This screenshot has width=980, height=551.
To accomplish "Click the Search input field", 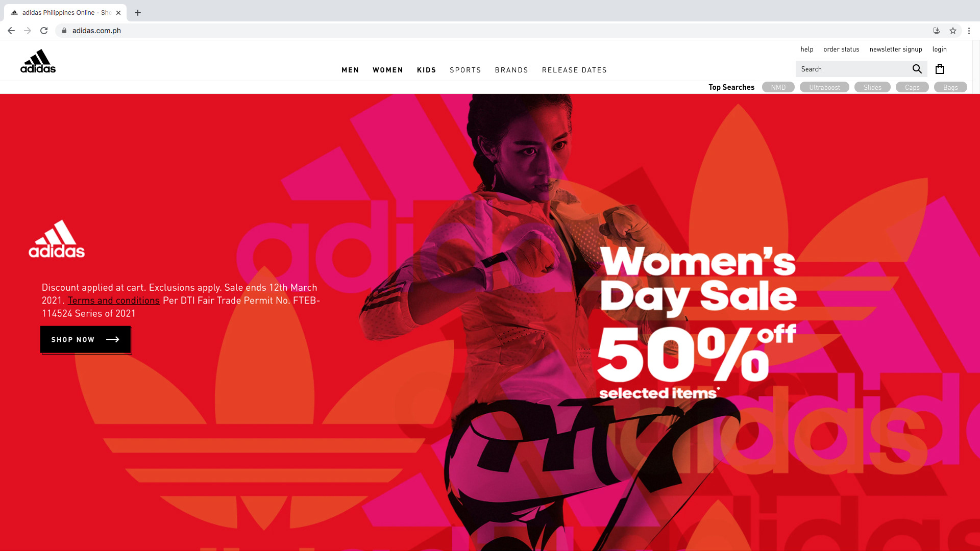I will (853, 69).
